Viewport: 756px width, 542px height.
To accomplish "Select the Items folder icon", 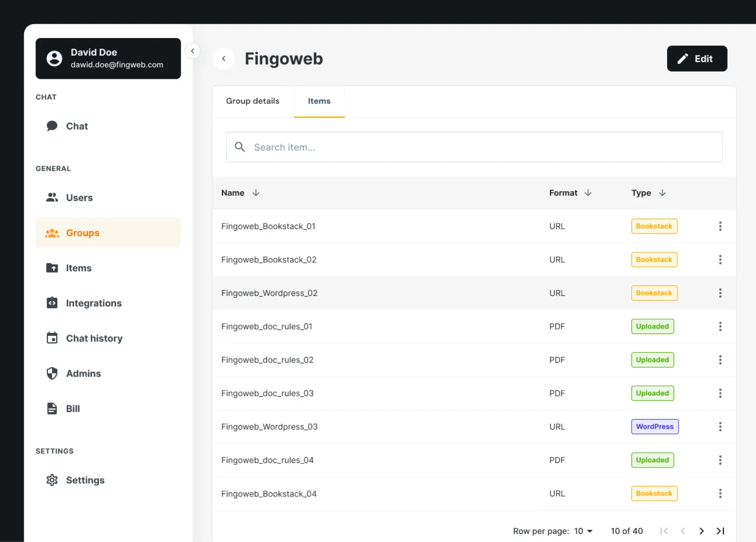I will [x=52, y=267].
